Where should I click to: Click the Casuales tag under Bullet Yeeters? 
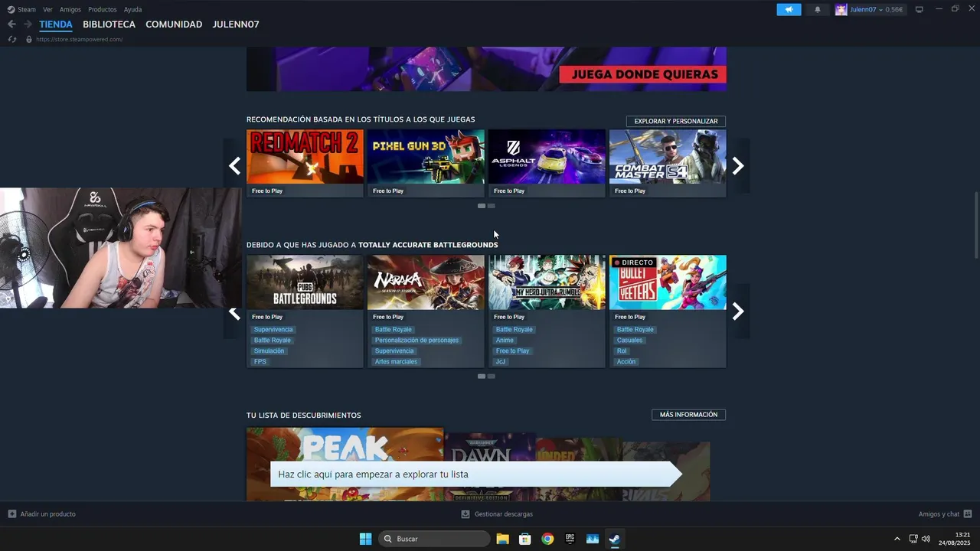pos(629,341)
